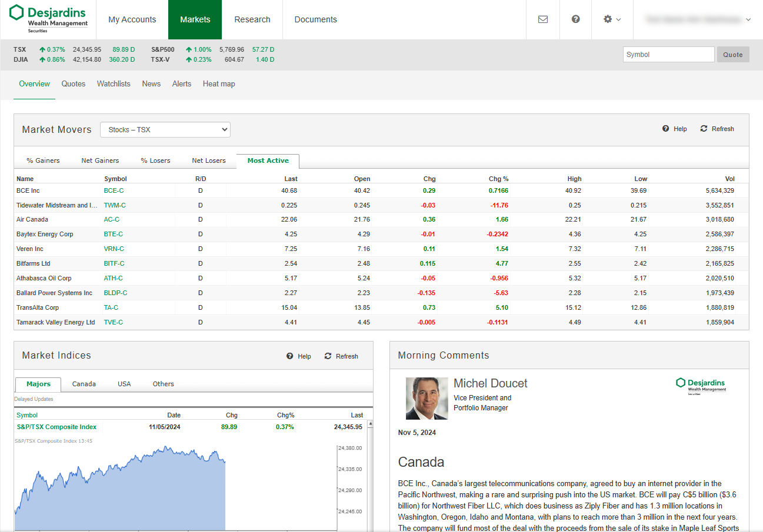Expand the Stocks – TSX dropdown
The image size is (763, 532).
[x=165, y=129]
